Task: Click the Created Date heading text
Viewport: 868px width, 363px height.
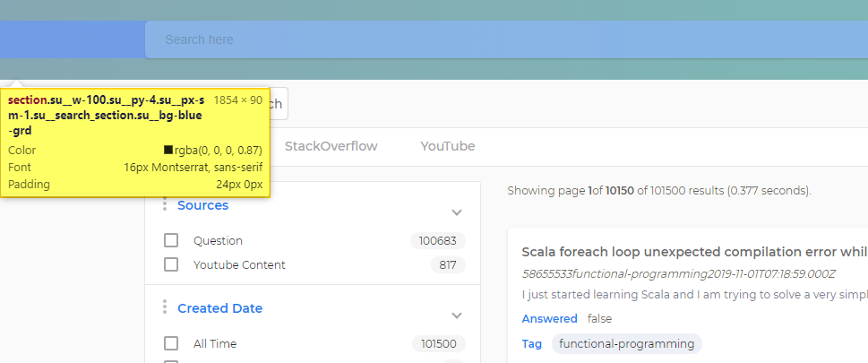Action: (219, 308)
